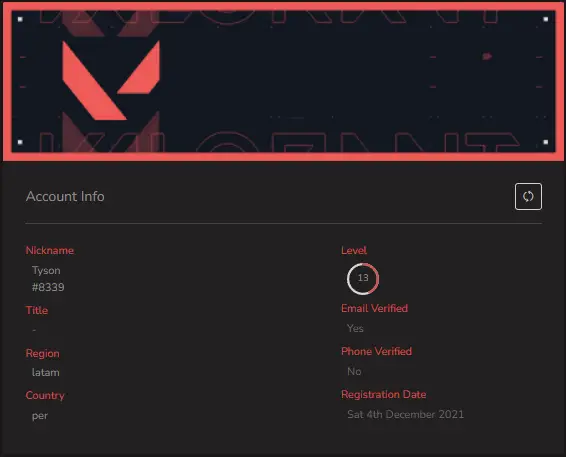Click the email verified Yes value
This screenshot has height=457, width=566.
[355, 328]
